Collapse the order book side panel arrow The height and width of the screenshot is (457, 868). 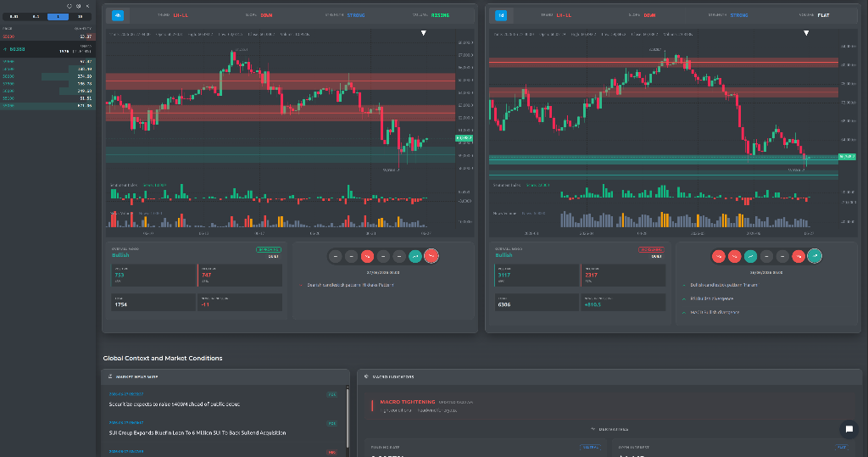[87, 6]
